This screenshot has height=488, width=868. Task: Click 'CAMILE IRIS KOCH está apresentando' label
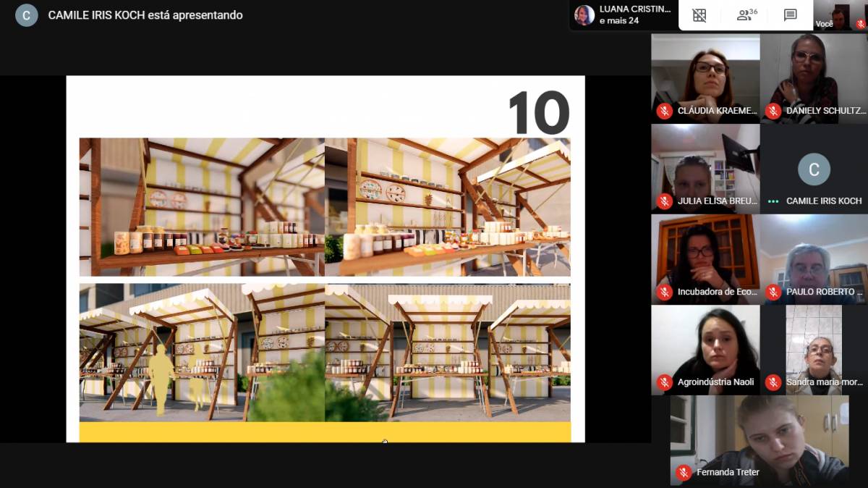(145, 15)
